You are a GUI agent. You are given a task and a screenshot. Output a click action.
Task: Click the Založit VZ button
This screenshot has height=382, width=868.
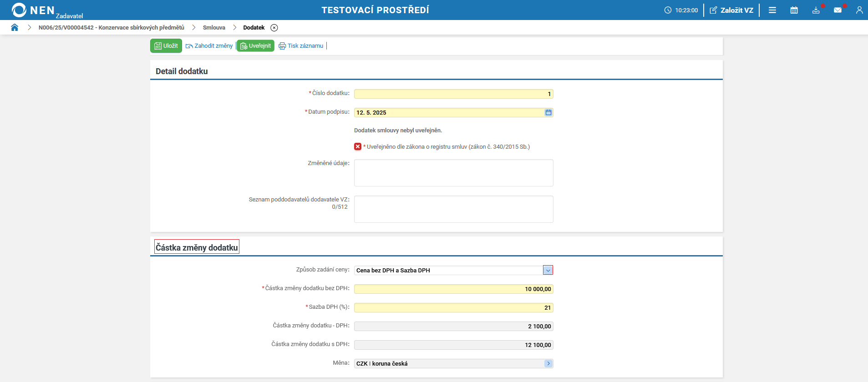(x=731, y=10)
